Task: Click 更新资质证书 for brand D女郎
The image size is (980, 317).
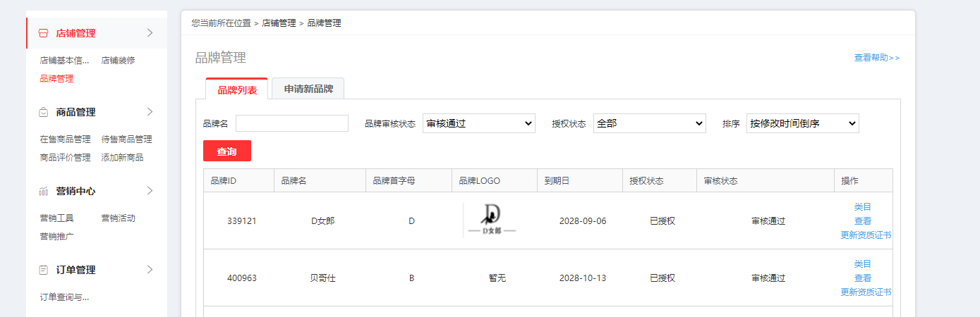Action: 866,235
